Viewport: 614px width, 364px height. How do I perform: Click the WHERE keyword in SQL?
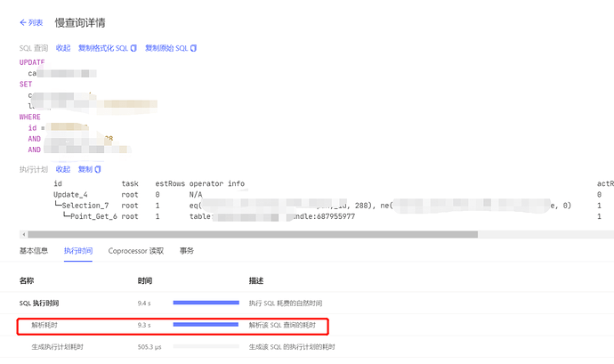point(30,117)
